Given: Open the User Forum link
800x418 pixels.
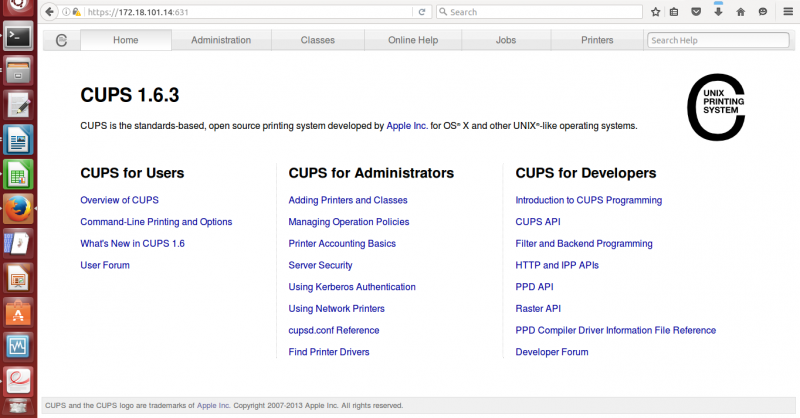Looking at the screenshot, I should [105, 265].
